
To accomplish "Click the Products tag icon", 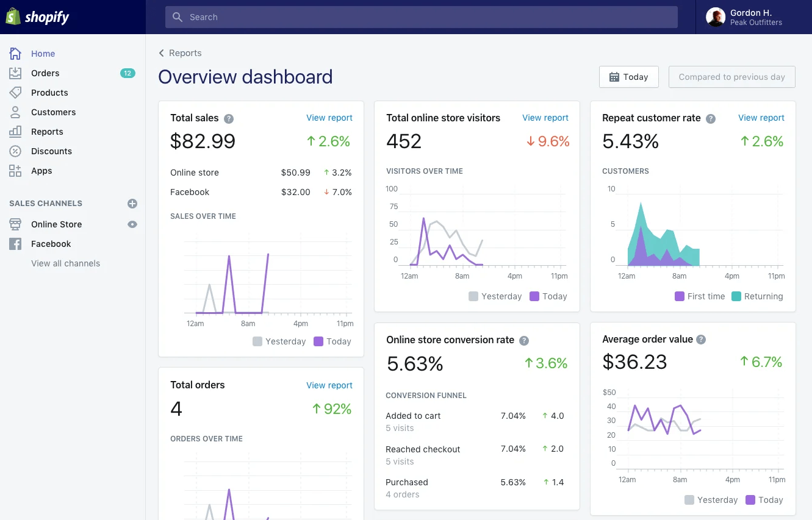I will click(15, 93).
